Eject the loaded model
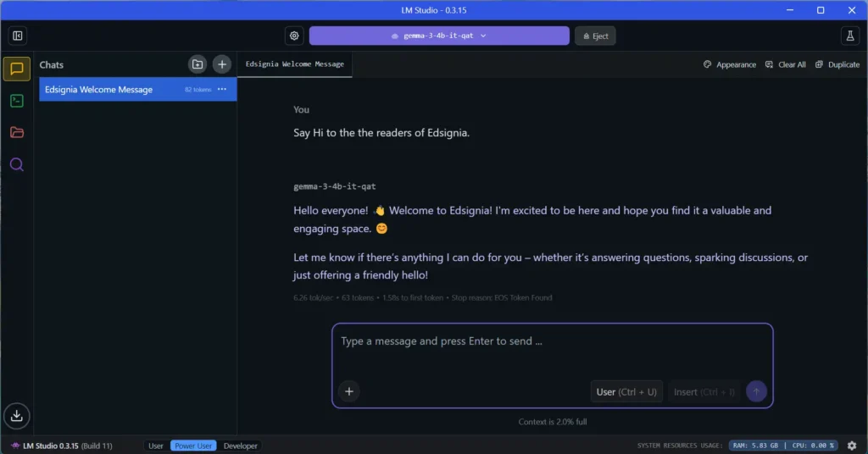Viewport: 868px width, 454px height. click(595, 36)
